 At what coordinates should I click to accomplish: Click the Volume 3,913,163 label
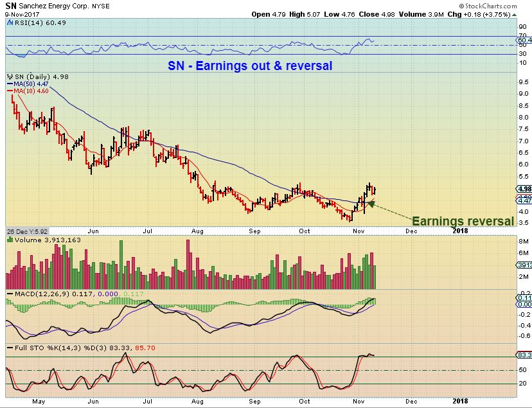pyautogui.click(x=48, y=240)
